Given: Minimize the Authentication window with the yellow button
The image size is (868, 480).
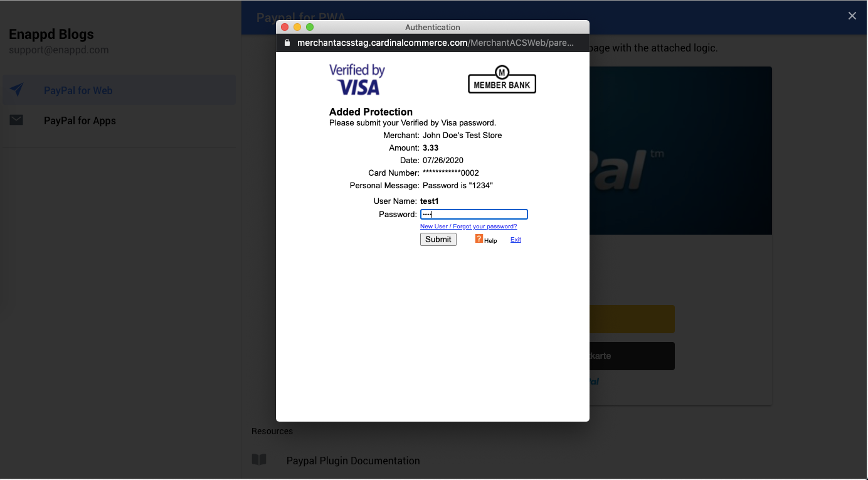Looking at the screenshot, I should [297, 27].
